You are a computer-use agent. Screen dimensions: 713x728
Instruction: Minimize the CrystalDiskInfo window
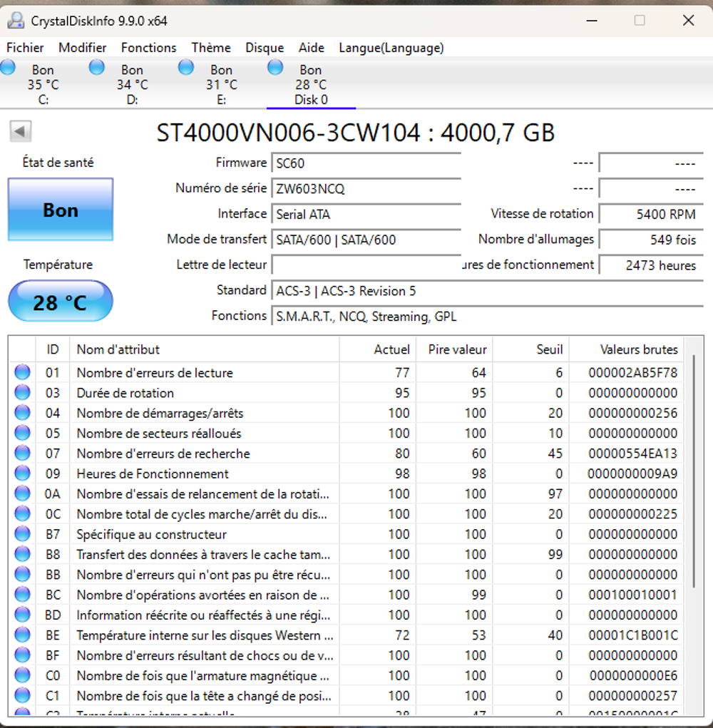point(592,21)
